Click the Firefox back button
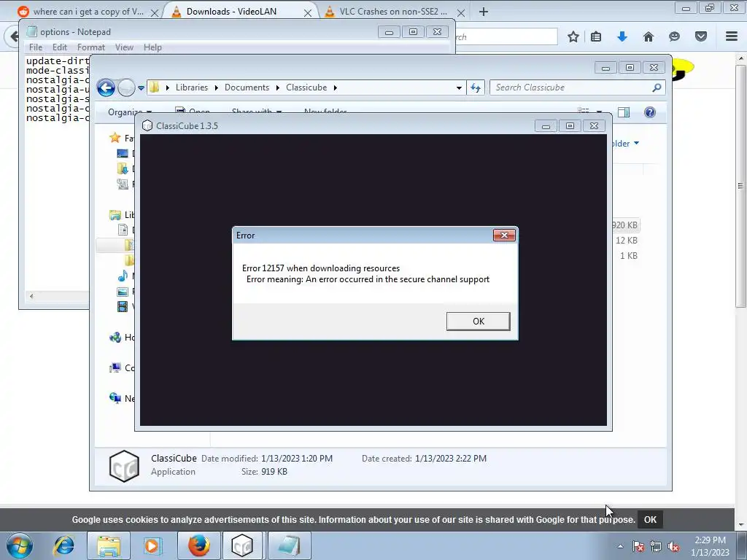This screenshot has width=747, height=560. pos(12,36)
